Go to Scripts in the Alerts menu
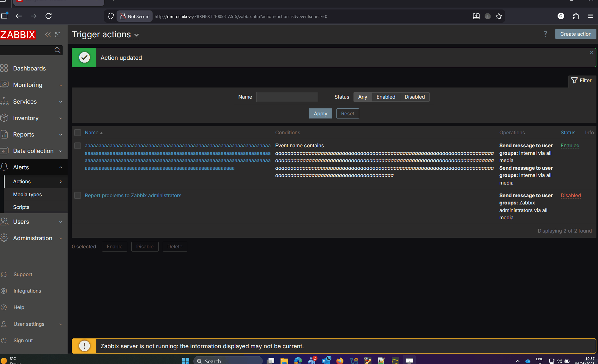 (21, 207)
